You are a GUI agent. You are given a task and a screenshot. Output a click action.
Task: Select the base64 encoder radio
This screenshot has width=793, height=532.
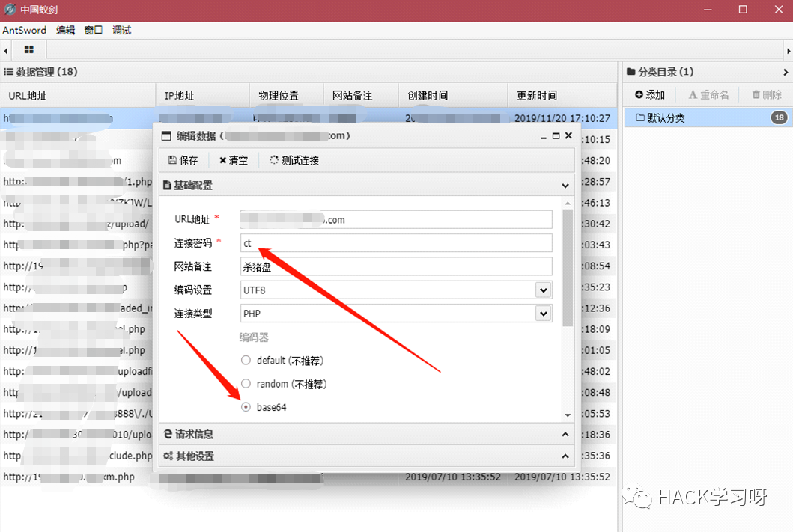point(246,407)
